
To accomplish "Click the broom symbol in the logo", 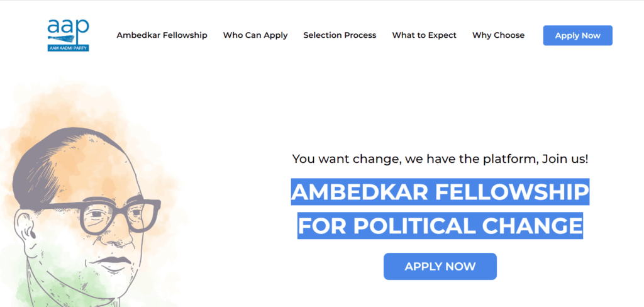I will coord(62,38).
